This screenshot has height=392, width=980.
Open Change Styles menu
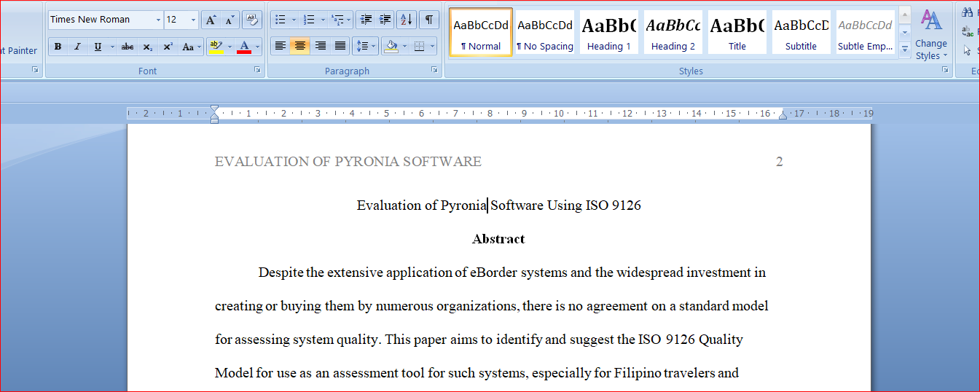(931, 34)
